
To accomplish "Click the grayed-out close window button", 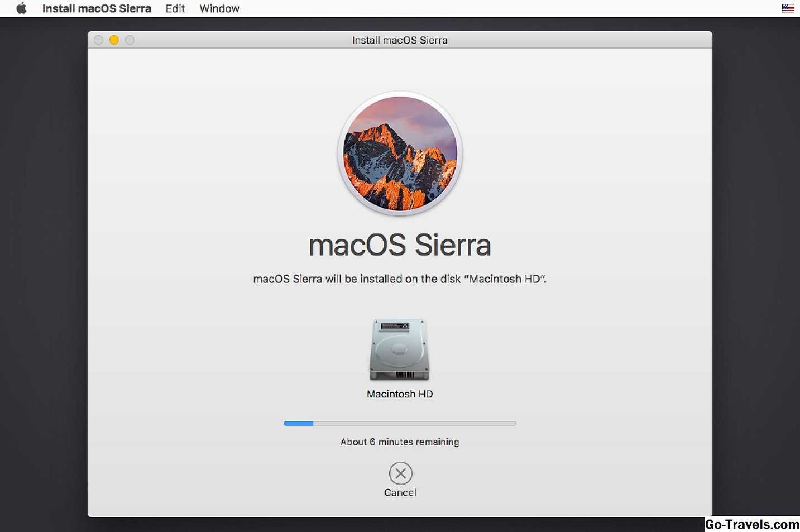I will (99, 40).
